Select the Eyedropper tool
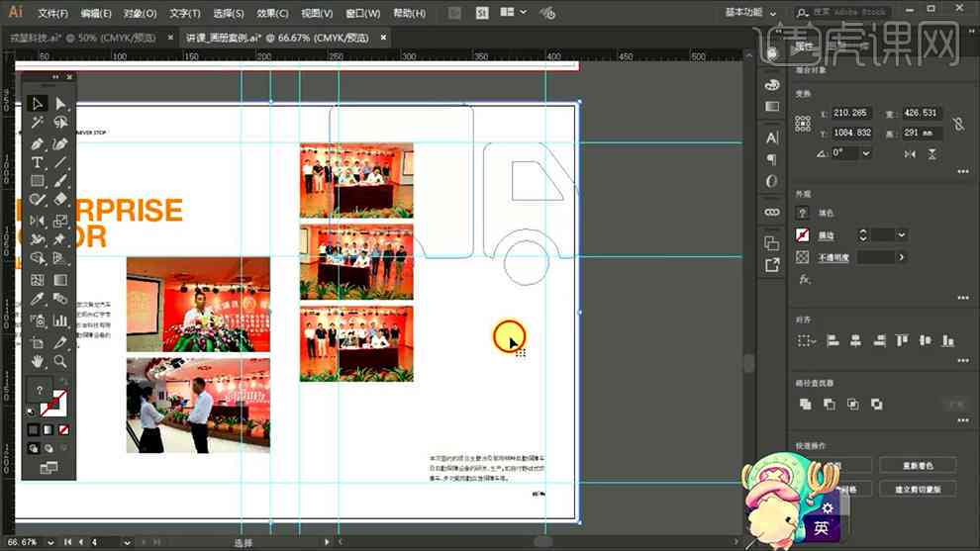 click(37, 299)
